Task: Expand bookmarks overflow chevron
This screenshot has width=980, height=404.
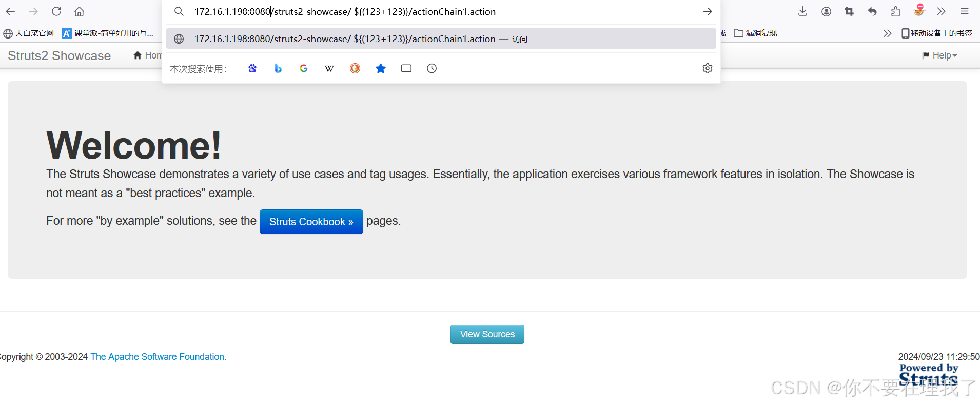Action: (x=887, y=33)
